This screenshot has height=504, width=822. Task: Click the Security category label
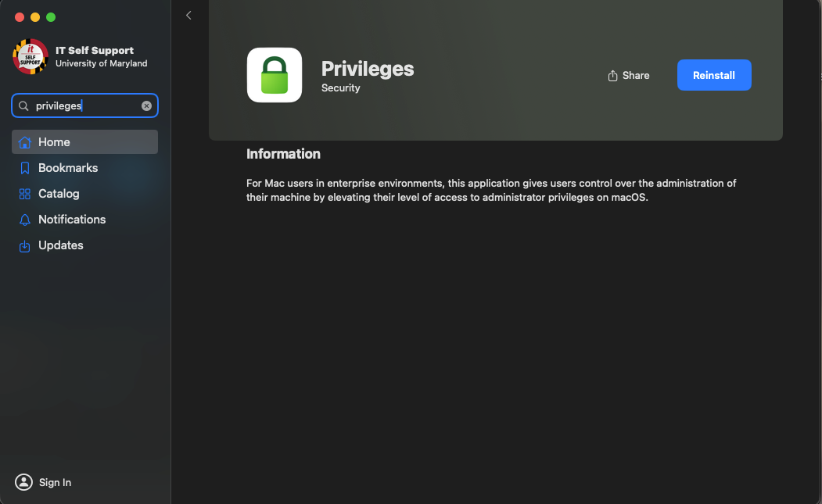[x=341, y=88]
